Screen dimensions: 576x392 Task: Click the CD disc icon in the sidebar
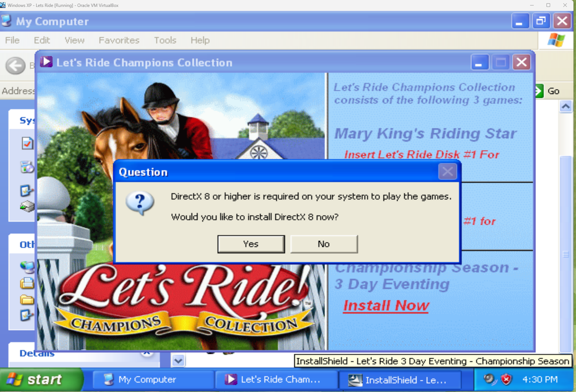click(x=27, y=167)
